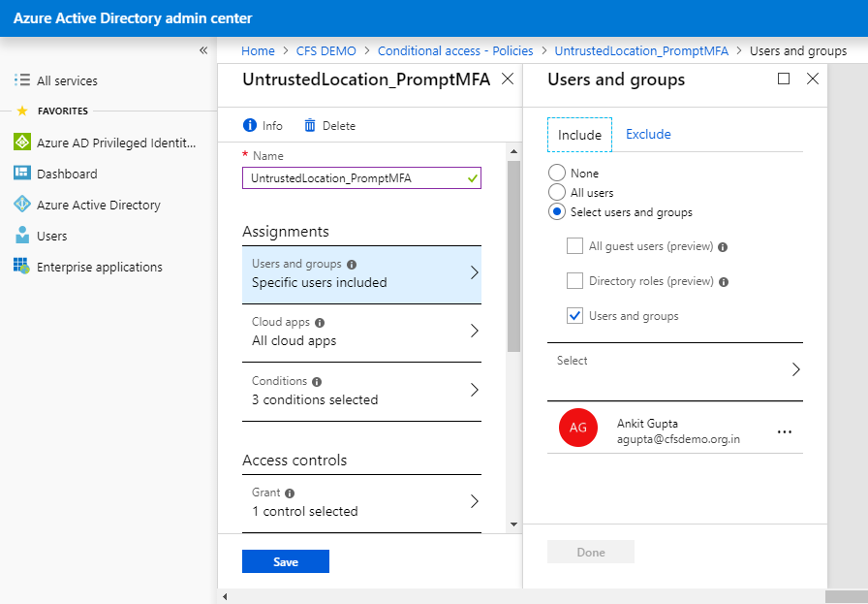Click the Info label in toolbar
Screen dimensions: 868x604
[x=272, y=126]
